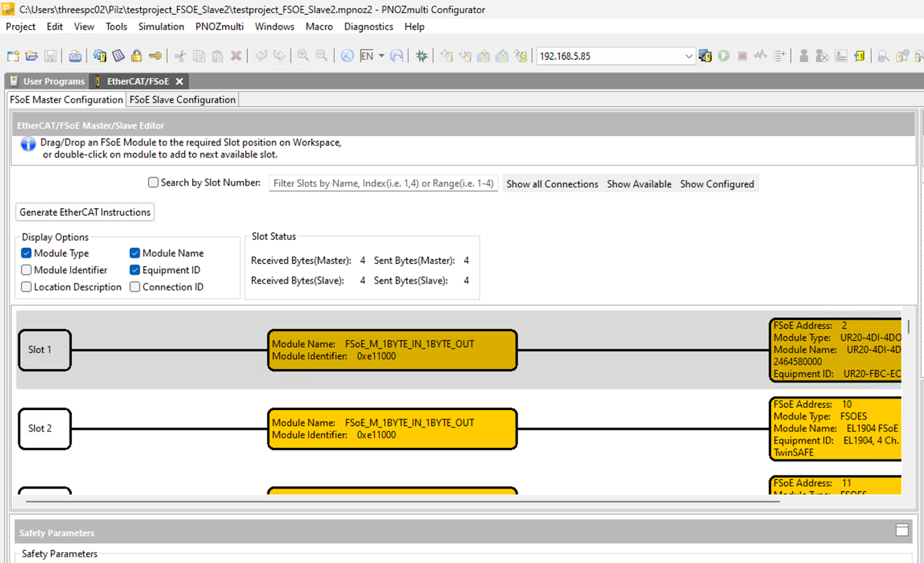Click Show Configured button
Viewport: 924px width, 563px height.
coord(717,184)
